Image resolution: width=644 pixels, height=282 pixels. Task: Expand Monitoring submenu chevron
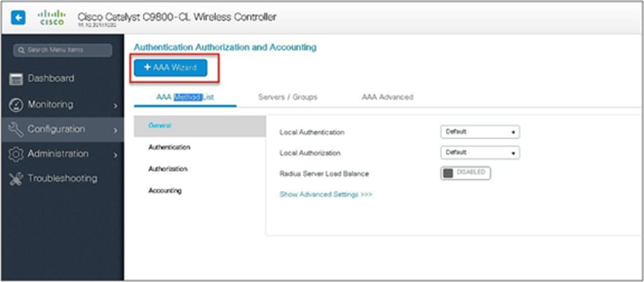pos(116,106)
